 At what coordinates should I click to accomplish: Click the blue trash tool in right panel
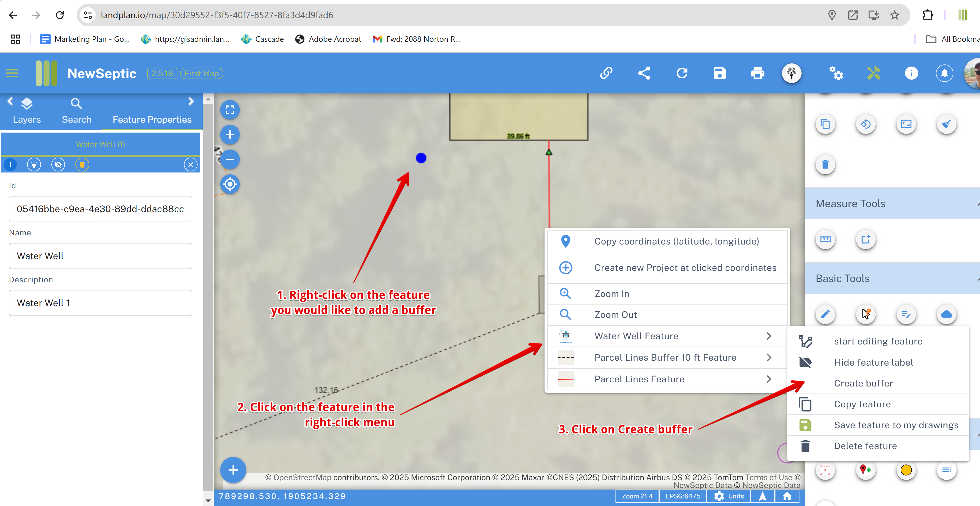click(825, 165)
